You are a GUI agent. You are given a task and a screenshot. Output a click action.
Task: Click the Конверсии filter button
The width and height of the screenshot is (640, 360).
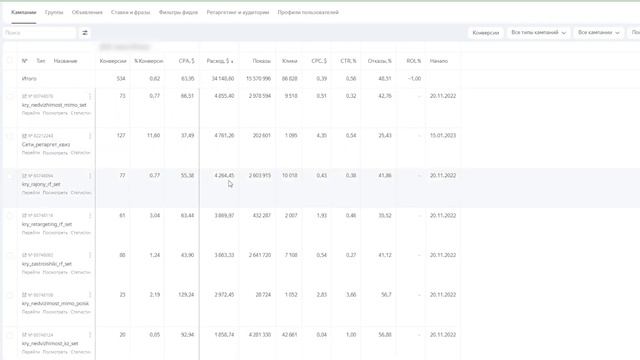point(486,33)
